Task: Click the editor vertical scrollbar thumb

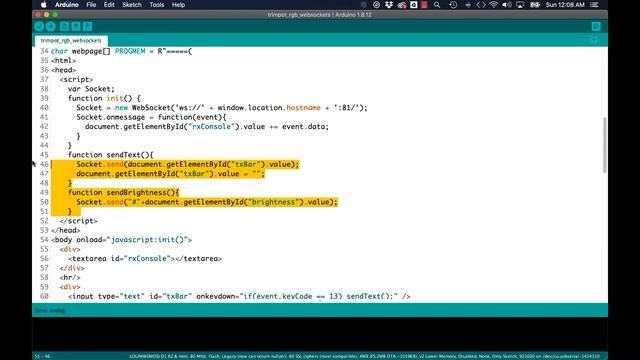Action: point(604,145)
